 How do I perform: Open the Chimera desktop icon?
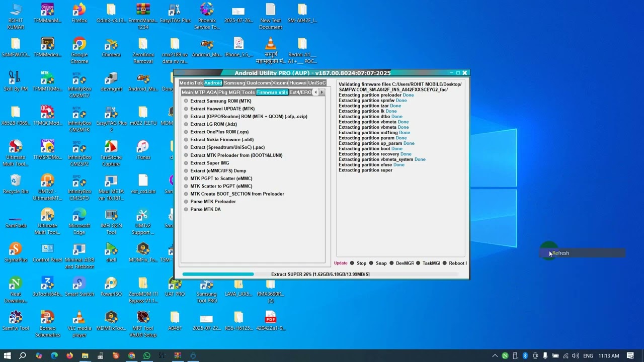click(111, 48)
